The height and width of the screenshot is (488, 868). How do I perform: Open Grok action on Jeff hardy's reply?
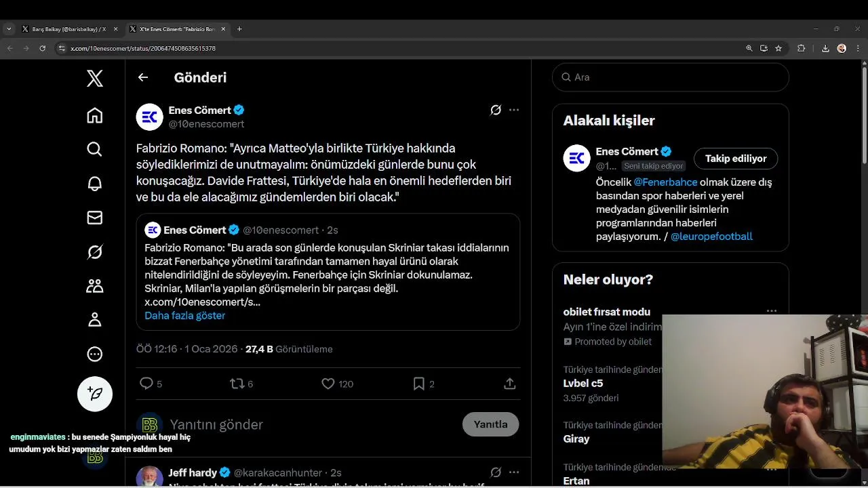[x=496, y=472]
